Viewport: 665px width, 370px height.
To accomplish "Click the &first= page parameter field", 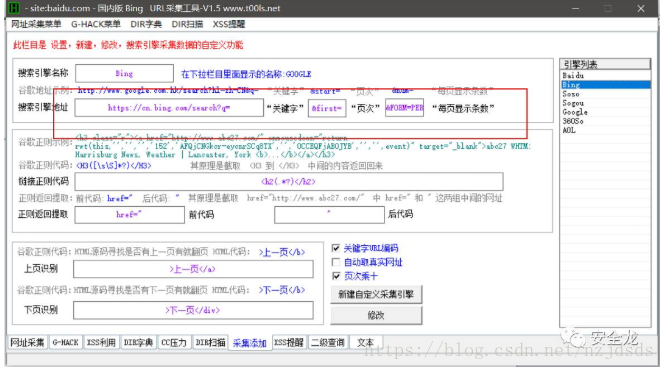I will click(x=327, y=108).
